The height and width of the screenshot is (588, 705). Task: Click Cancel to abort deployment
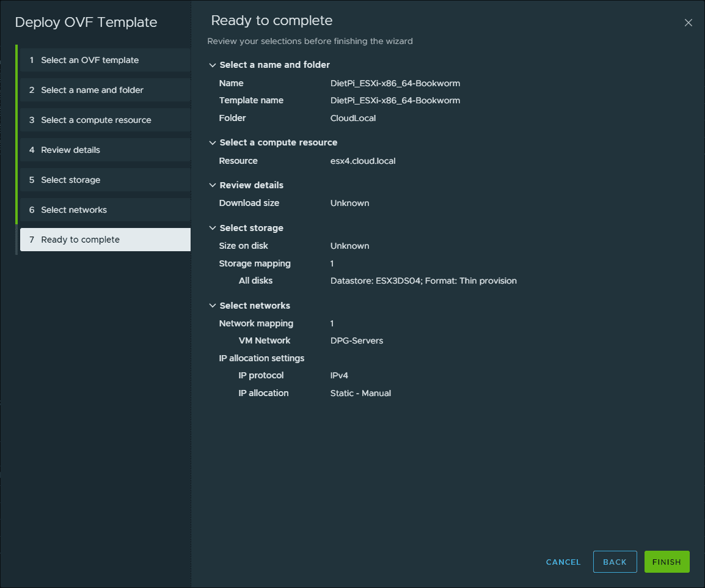click(x=563, y=562)
